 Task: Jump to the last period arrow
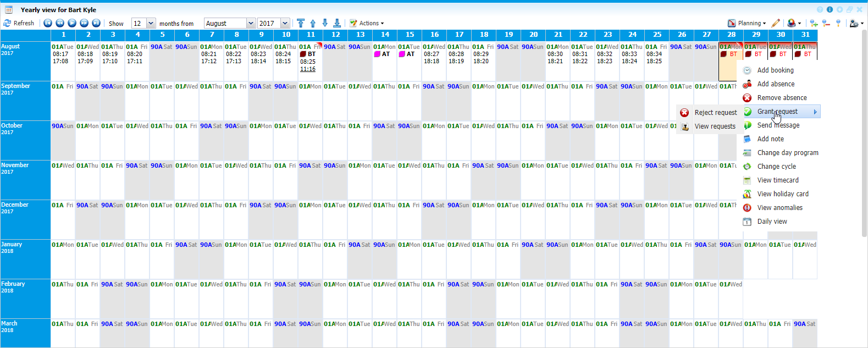coord(96,23)
